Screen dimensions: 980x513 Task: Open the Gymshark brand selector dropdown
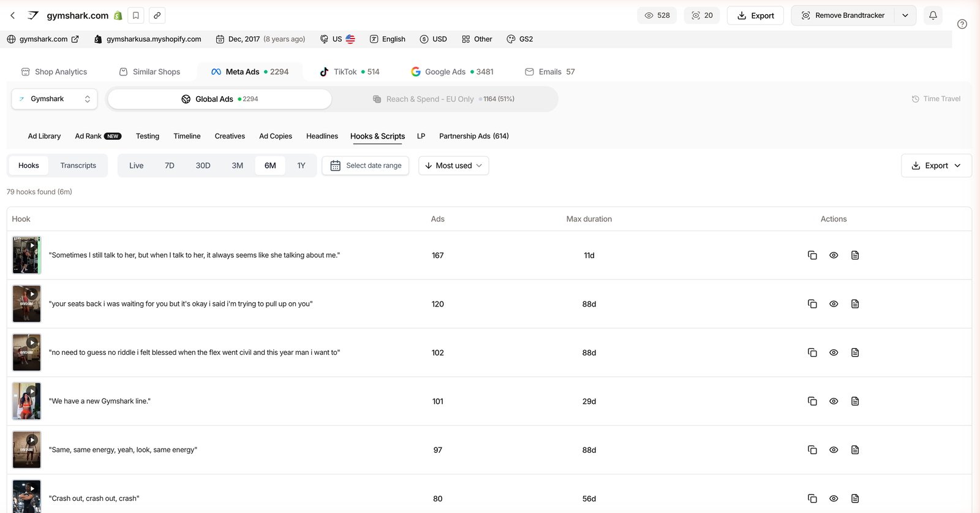click(x=55, y=99)
